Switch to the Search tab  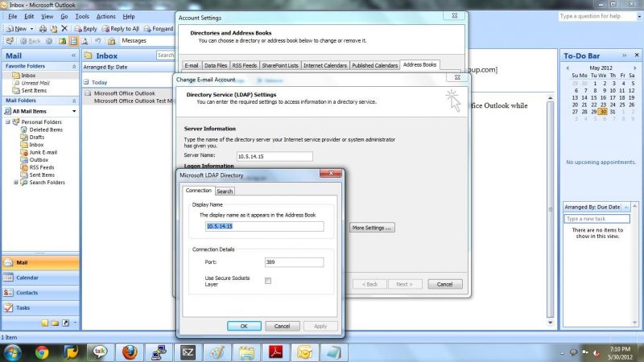click(225, 191)
